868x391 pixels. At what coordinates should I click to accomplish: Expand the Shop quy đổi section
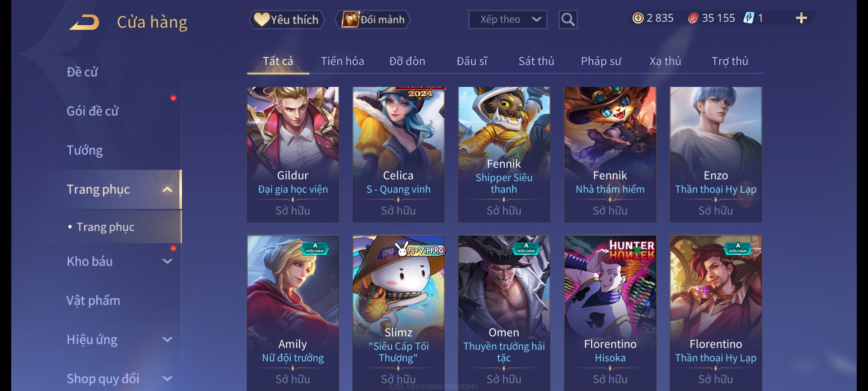(x=167, y=378)
